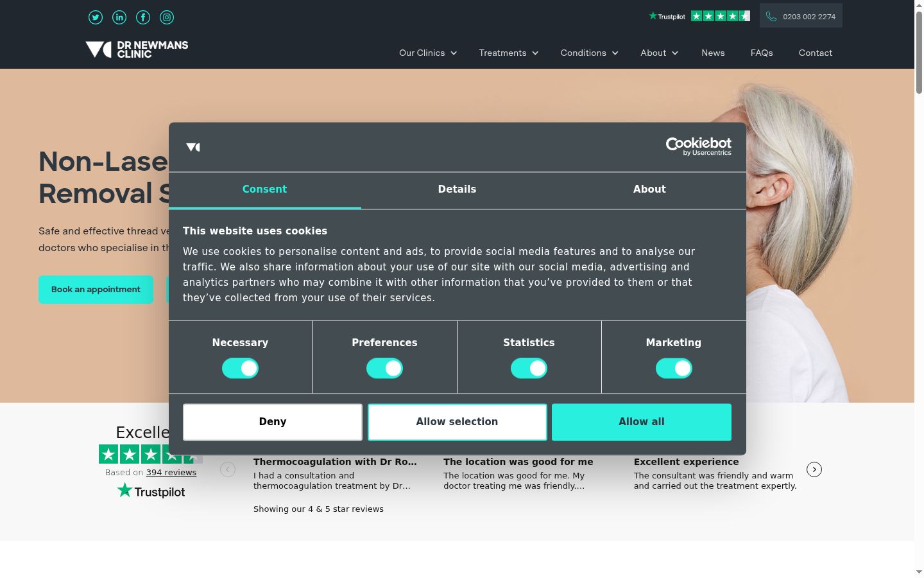924x578 pixels.
Task: Go to the News page
Action: [x=713, y=53]
